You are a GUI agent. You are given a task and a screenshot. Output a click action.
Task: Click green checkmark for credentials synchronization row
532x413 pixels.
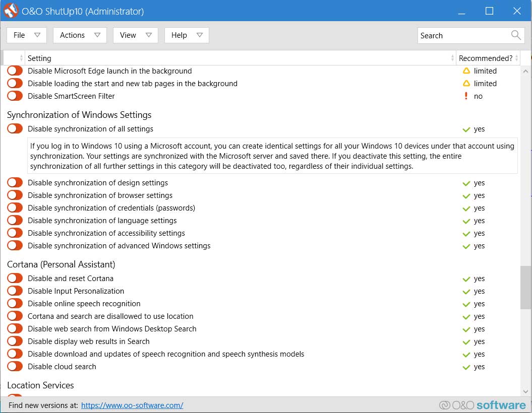(466, 209)
